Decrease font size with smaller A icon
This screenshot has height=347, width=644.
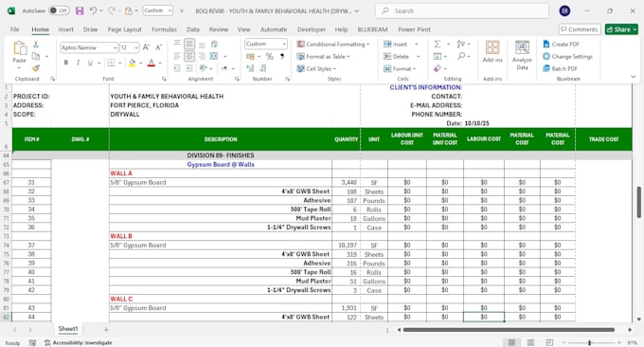[x=158, y=47]
